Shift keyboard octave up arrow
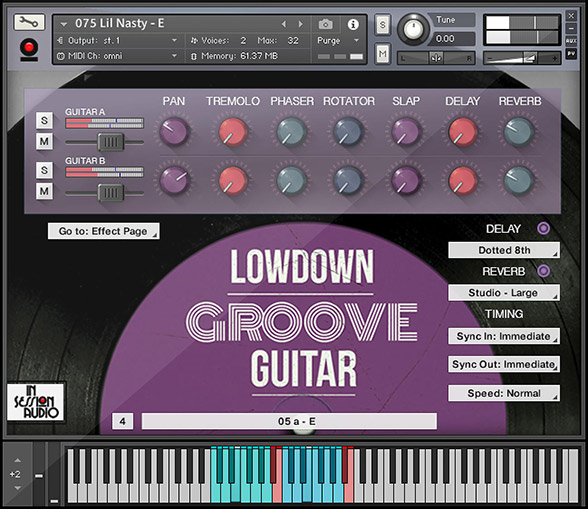Image resolution: width=588 pixels, height=509 pixels. coord(18,461)
